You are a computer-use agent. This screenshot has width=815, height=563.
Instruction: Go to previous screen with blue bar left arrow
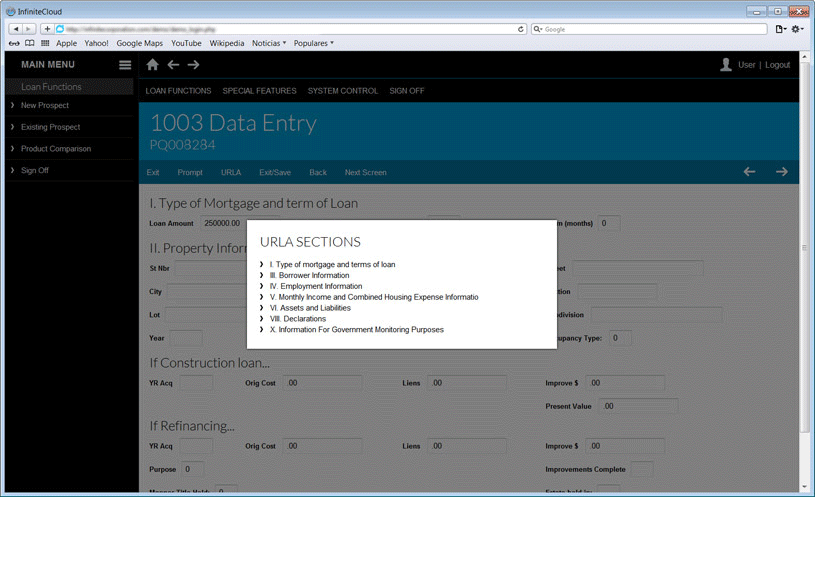tap(749, 172)
